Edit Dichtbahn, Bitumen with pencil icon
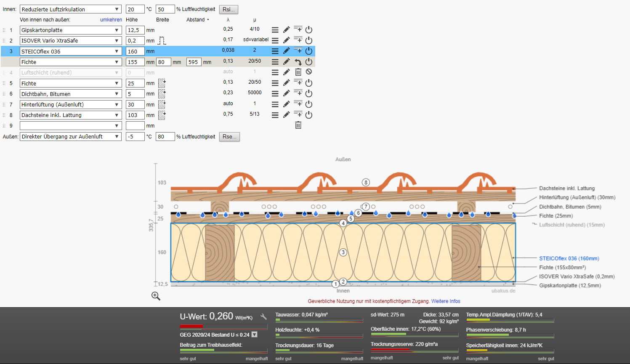Screen dimensions: 630x364 point(287,93)
